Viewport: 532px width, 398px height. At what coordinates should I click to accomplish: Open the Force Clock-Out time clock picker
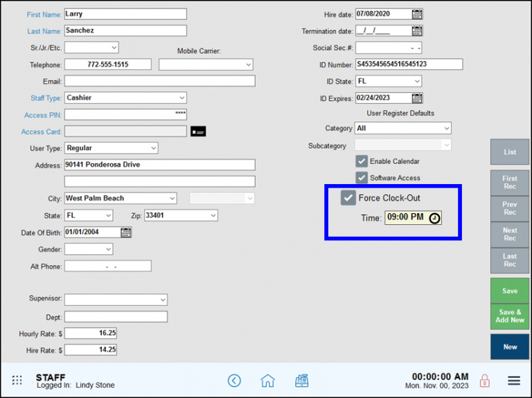434,217
